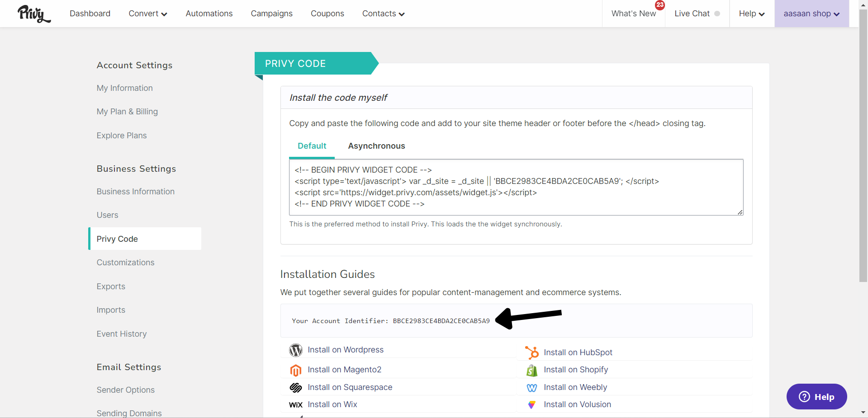Click the scrollbar down arrow
This screenshot has width=868, height=418.
coord(863,413)
